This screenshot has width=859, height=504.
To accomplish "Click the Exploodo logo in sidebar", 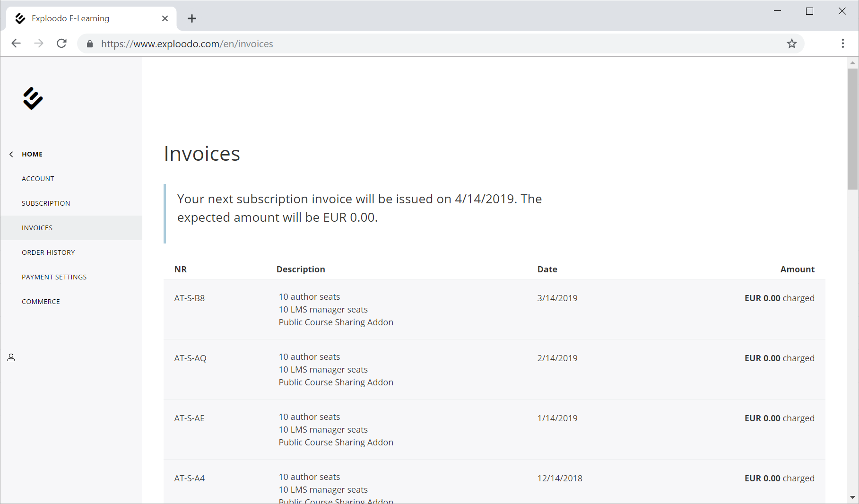I will pos(33,98).
